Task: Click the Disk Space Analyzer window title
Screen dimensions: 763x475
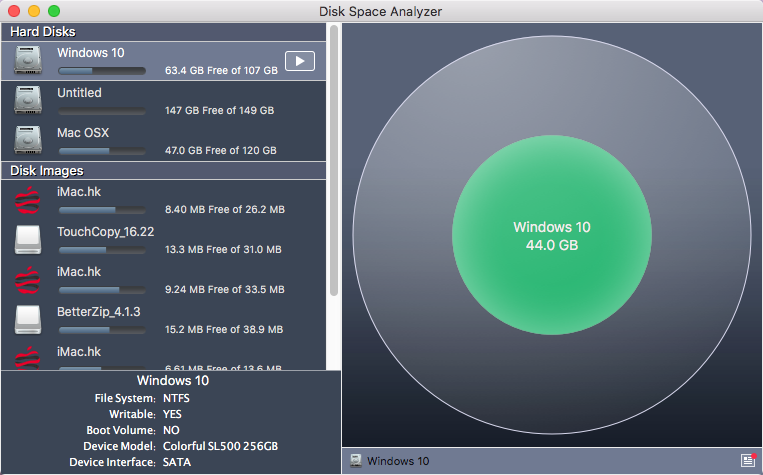Action: point(381,11)
